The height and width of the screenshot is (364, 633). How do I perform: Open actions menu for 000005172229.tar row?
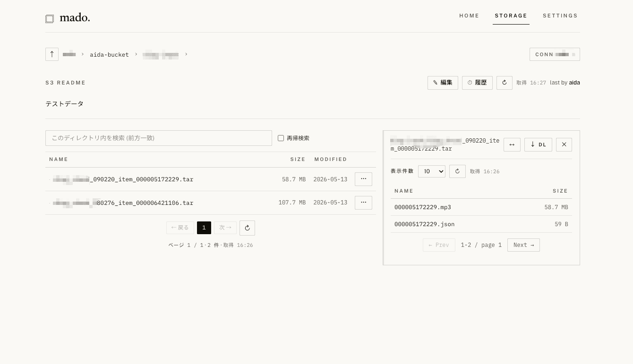pos(363,179)
